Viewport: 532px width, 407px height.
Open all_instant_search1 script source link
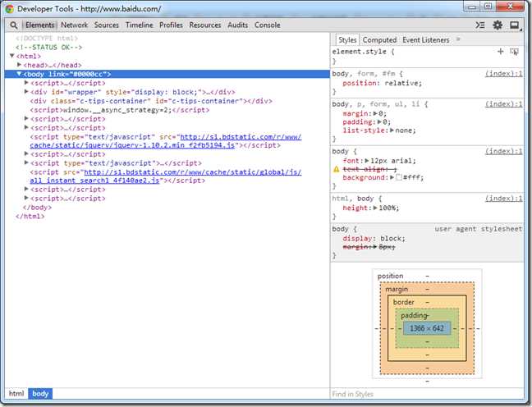[x=166, y=176]
